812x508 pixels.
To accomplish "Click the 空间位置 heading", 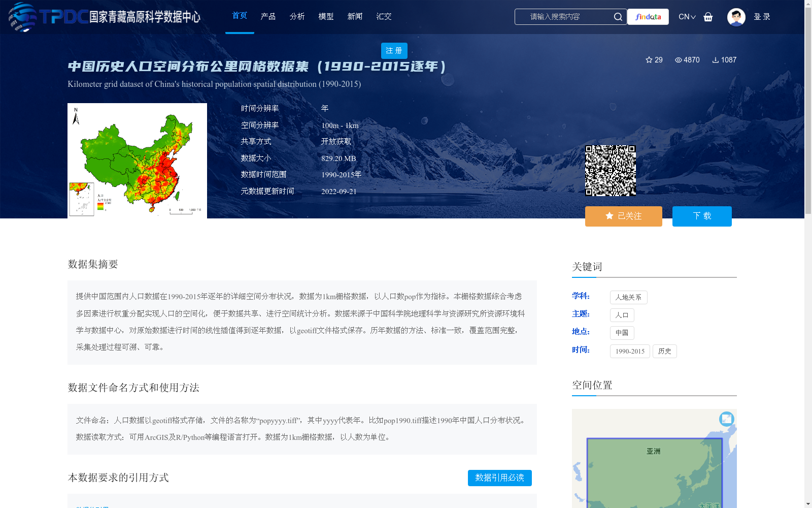I will click(x=592, y=385).
